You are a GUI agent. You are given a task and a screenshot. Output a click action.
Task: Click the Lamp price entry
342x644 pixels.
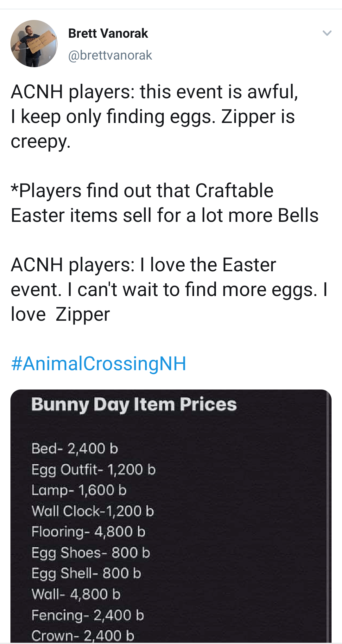point(79,490)
